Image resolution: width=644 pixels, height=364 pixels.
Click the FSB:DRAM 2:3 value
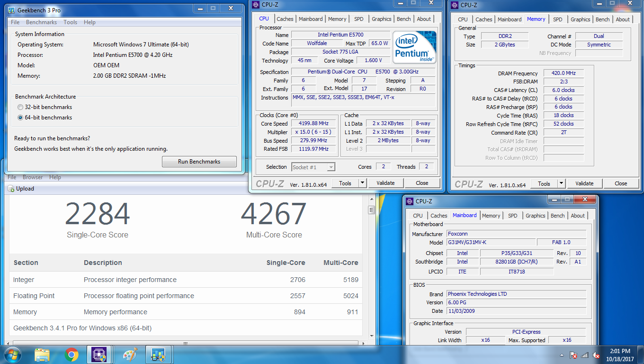(x=563, y=82)
